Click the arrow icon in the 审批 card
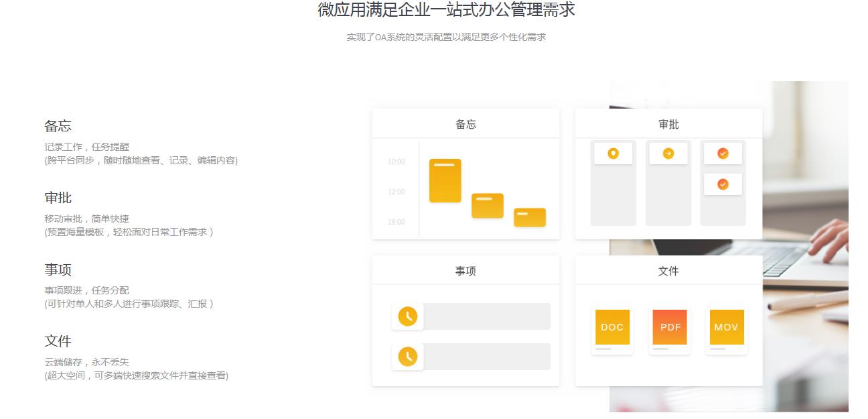This screenshot has height=419, width=868. point(668,152)
